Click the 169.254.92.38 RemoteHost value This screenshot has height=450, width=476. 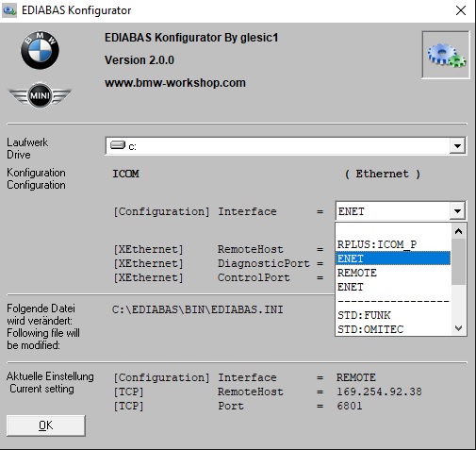coord(379,392)
